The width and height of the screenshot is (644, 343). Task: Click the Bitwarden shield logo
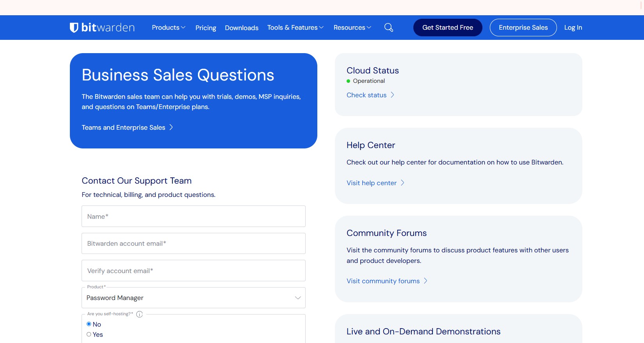74,27
